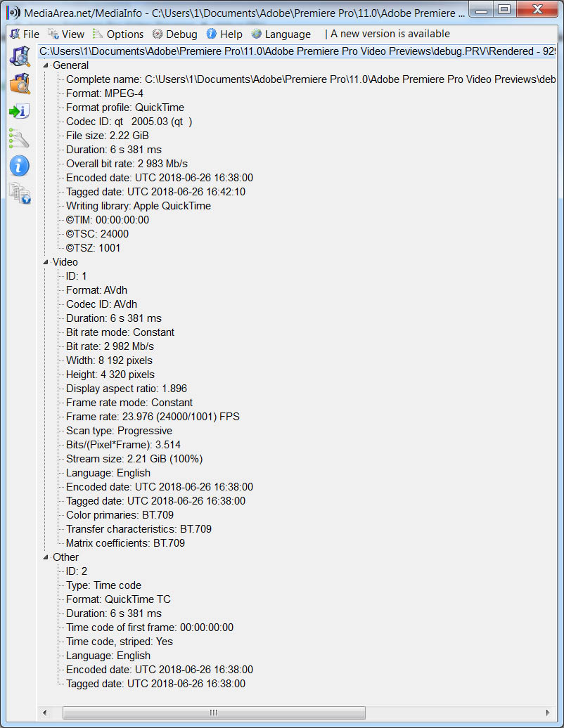
Task: Select '©TSC: 24000' row
Action: (x=97, y=234)
